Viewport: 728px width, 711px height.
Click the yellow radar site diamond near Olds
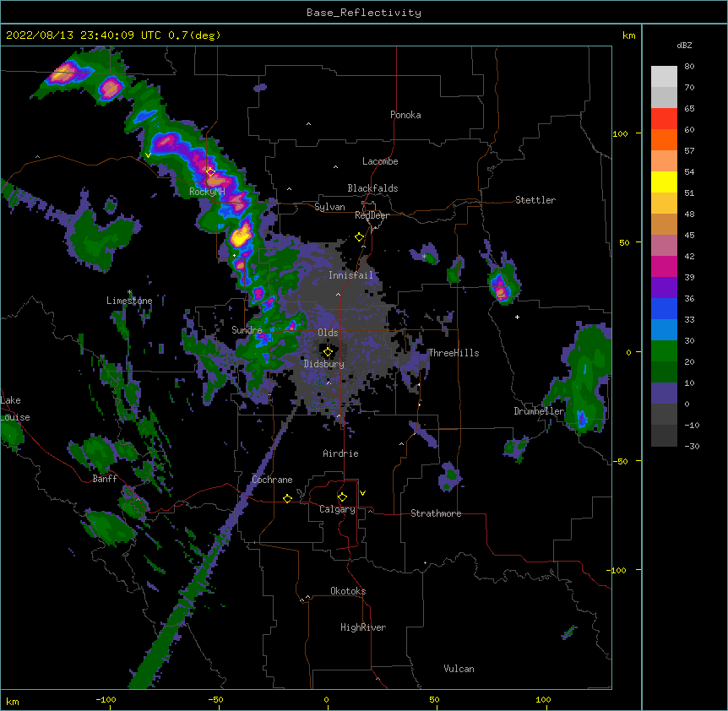[x=328, y=352]
